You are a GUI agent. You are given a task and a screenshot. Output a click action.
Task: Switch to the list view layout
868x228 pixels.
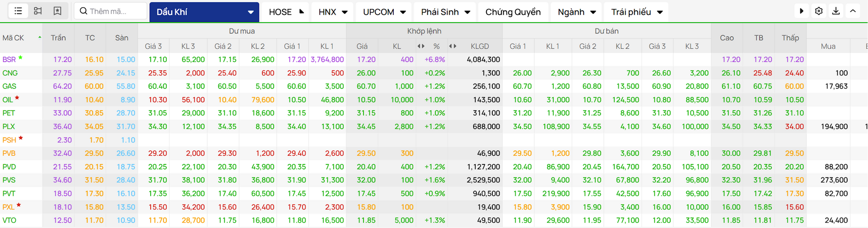[18, 11]
